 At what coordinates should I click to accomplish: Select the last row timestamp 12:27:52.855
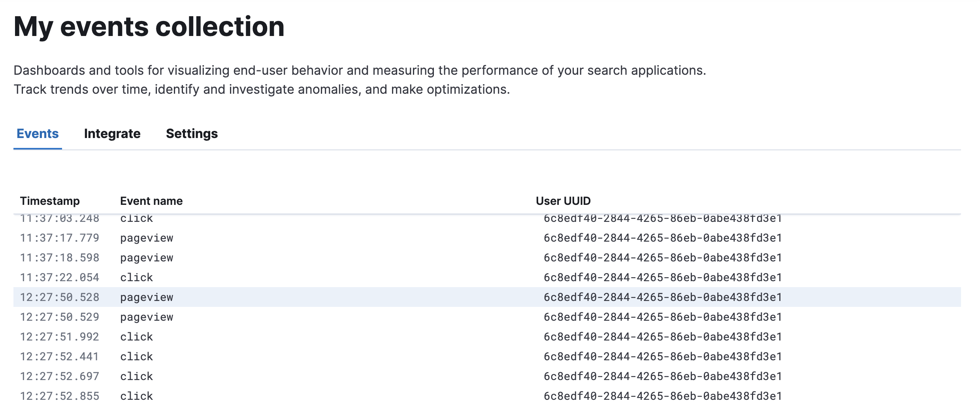click(60, 396)
